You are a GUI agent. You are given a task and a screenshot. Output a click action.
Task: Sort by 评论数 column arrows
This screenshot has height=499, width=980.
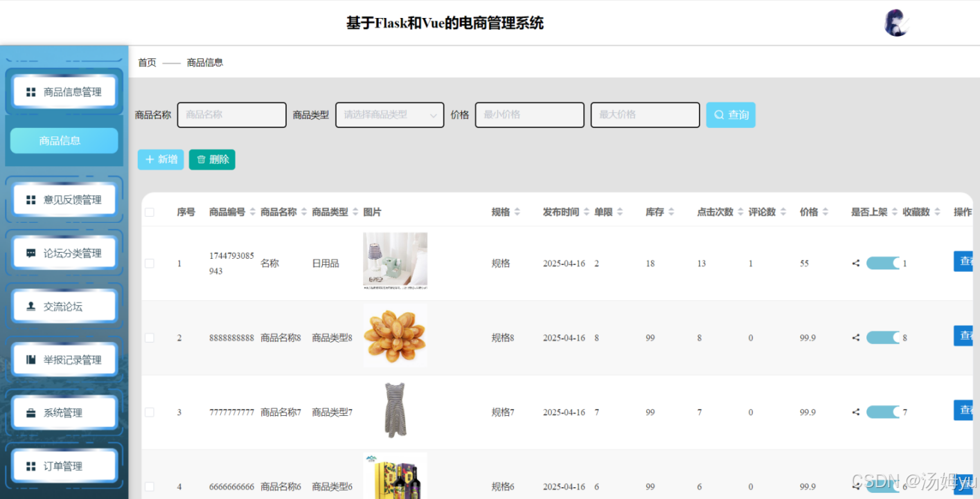(783, 212)
